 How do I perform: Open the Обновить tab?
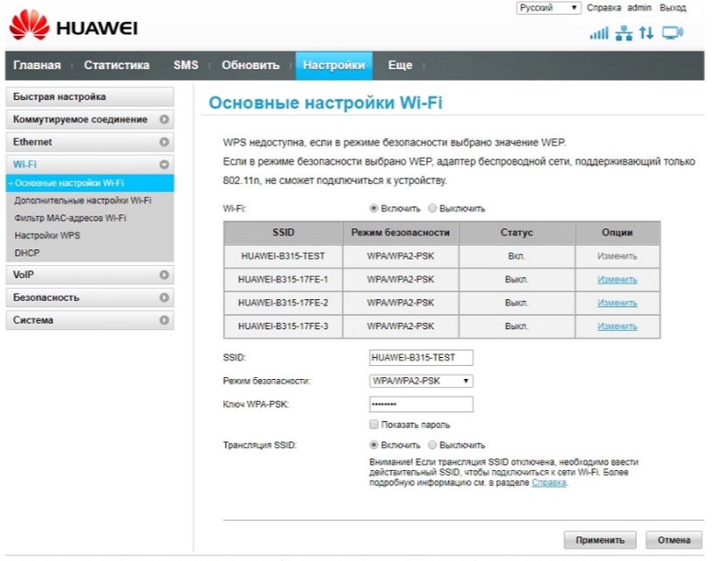(250, 65)
